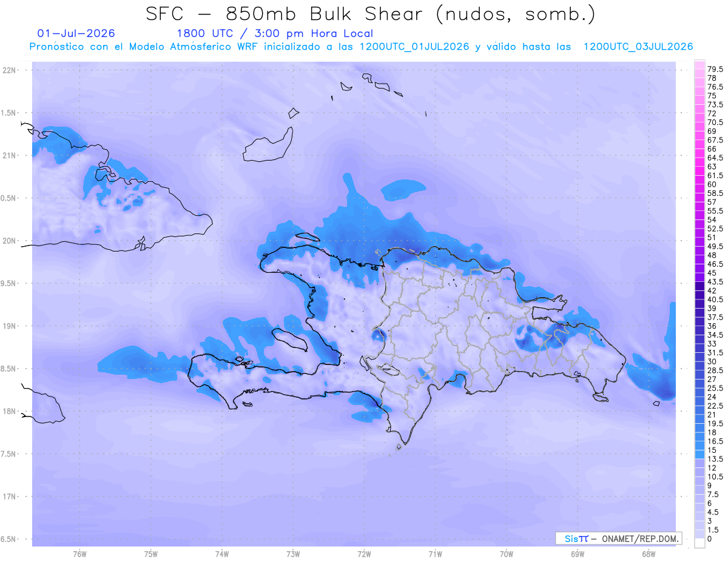Click the legend value "16.5"
This screenshot has height=562, width=728.
(714, 441)
